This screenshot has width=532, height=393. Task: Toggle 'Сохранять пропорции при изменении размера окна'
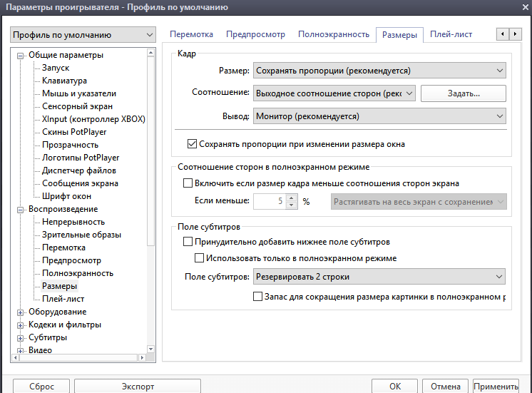pos(192,144)
